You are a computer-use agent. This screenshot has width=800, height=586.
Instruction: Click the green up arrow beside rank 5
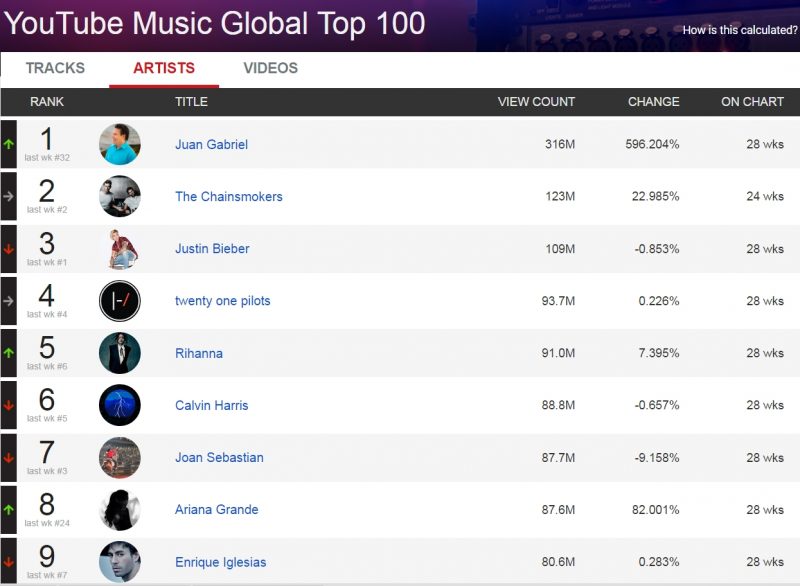8,353
